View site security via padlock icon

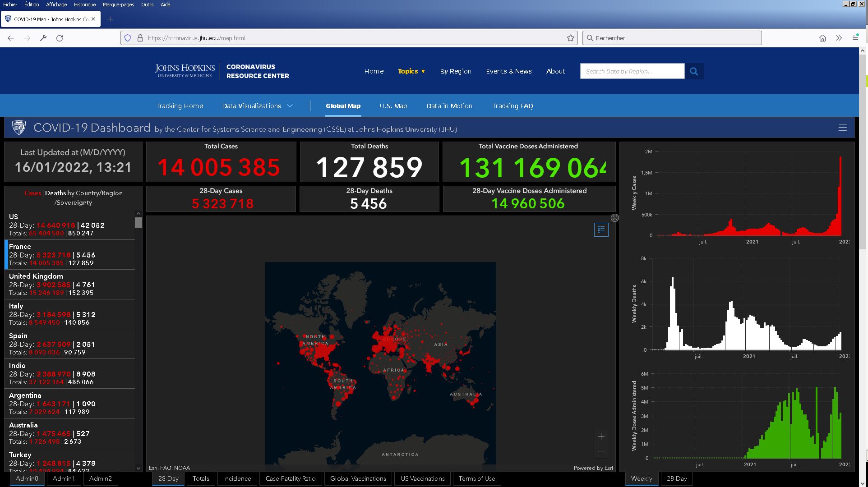pyautogui.click(x=140, y=38)
